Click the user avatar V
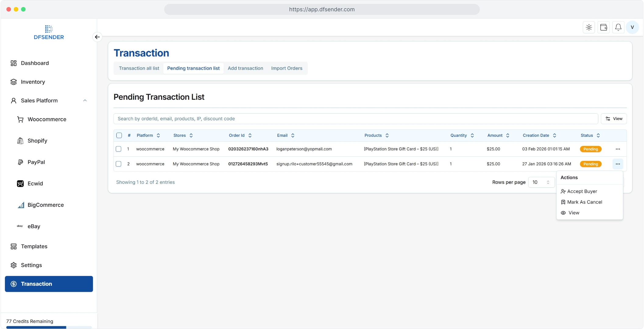This screenshot has width=644, height=329. tap(632, 27)
